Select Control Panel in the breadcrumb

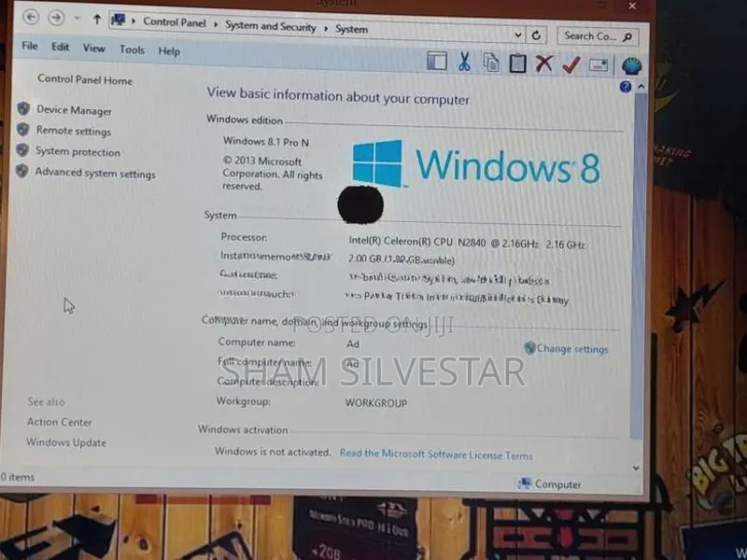[x=175, y=21]
